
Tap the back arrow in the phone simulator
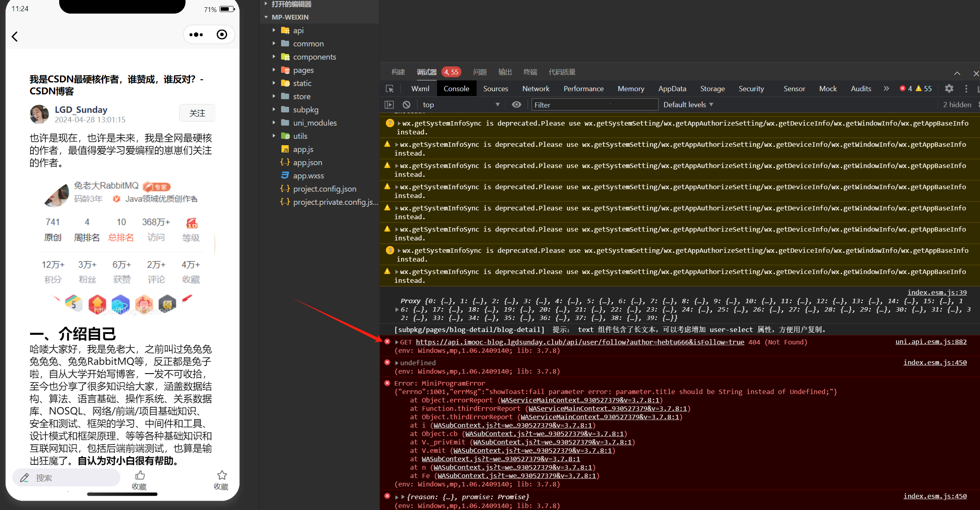[x=15, y=36]
